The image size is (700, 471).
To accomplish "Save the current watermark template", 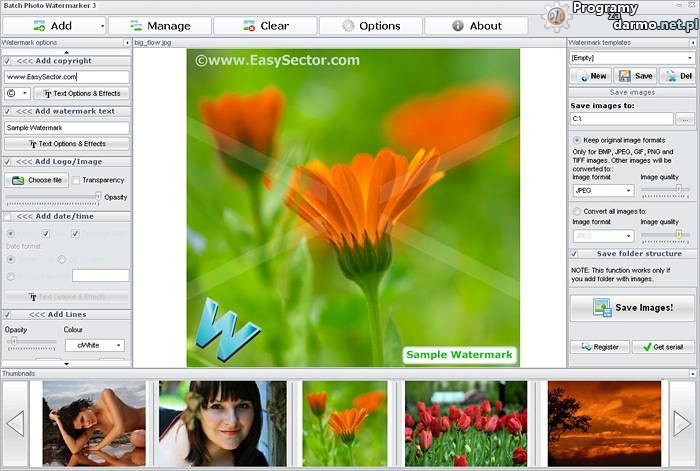I will (x=635, y=76).
